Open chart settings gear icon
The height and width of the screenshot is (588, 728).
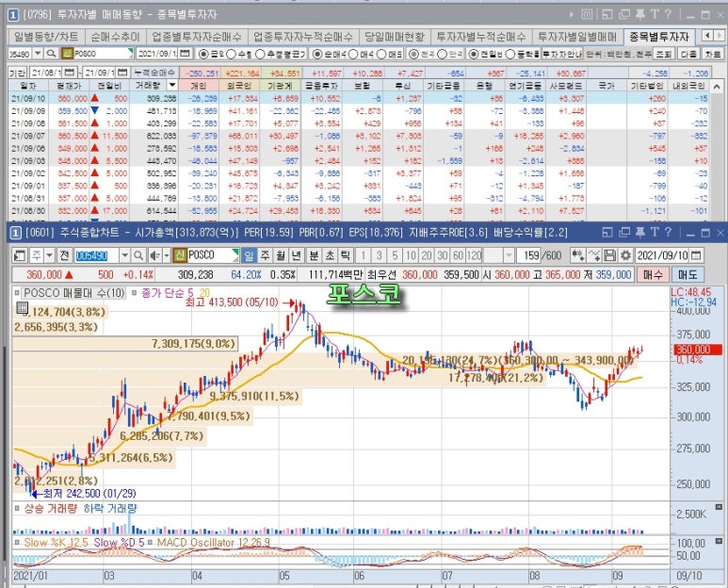[625, 255]
